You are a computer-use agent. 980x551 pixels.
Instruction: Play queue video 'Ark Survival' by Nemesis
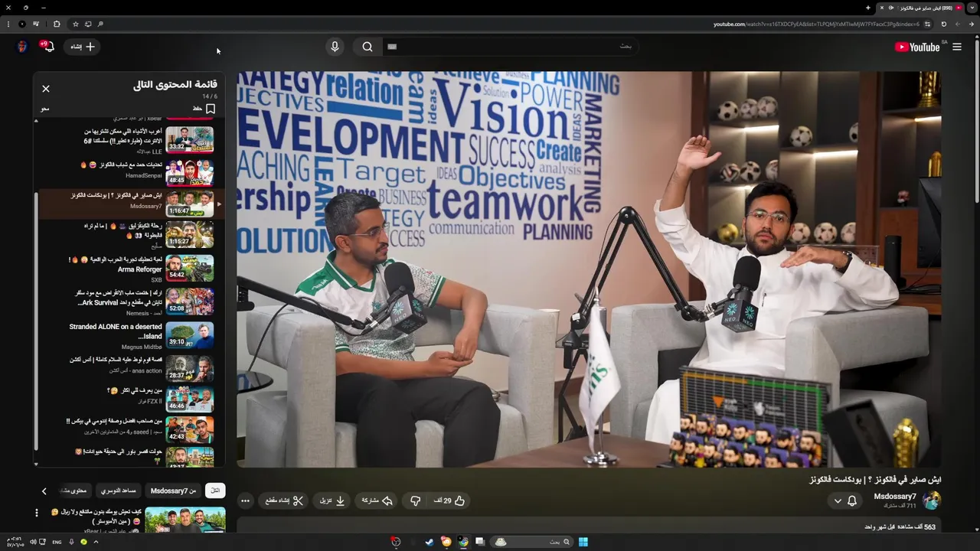(132, 302)
